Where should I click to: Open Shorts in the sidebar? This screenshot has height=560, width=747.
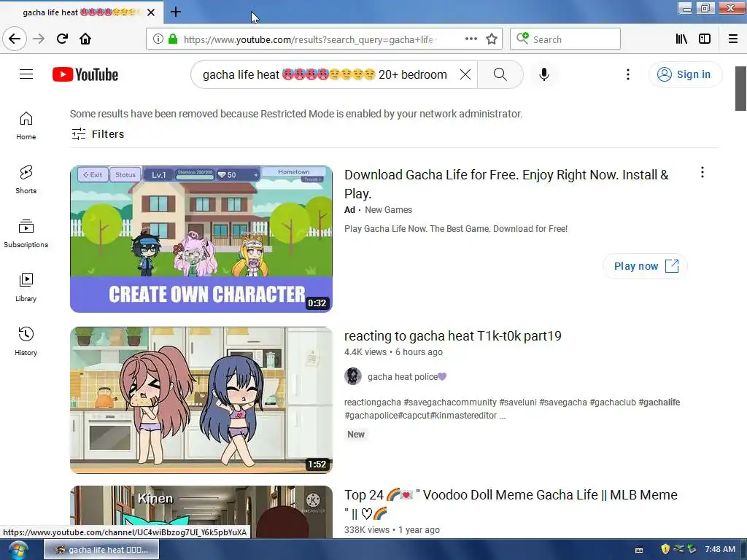[26, 179]
